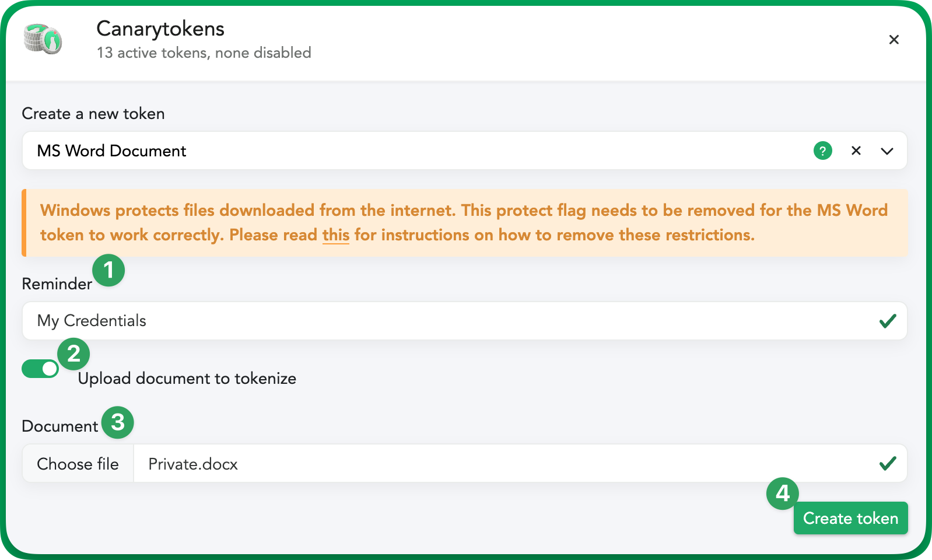Click the green step 3 badge
932x560 pixels.
(118, 422)
